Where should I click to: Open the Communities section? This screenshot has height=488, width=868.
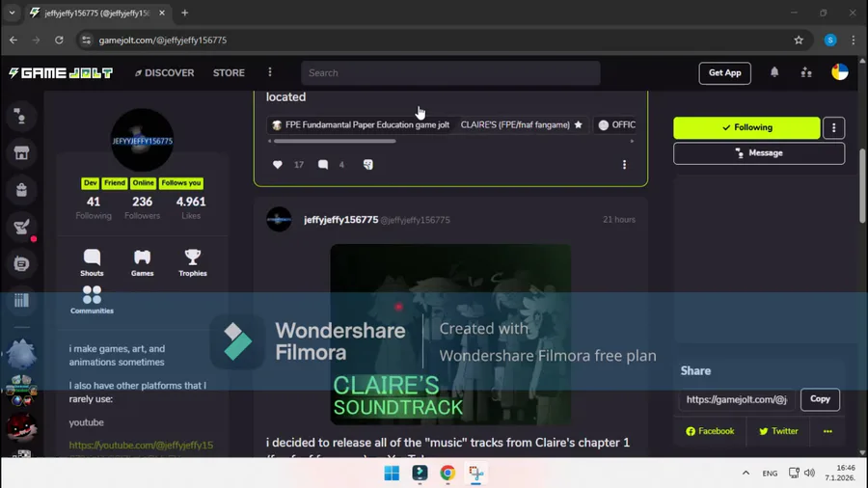coord(92,300)
